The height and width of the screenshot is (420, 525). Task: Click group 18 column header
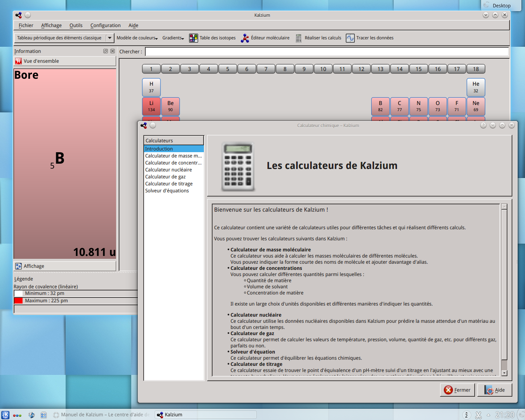[476, 69]
